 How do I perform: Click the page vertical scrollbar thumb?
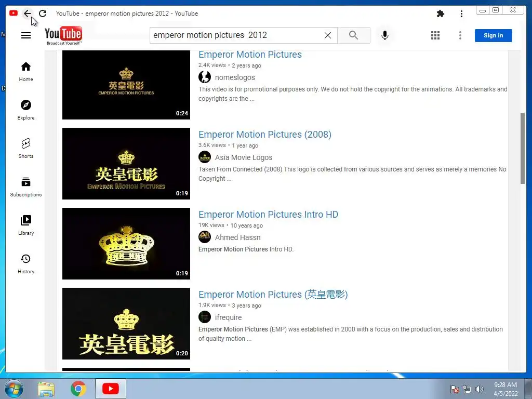click(x=523, y=148)
